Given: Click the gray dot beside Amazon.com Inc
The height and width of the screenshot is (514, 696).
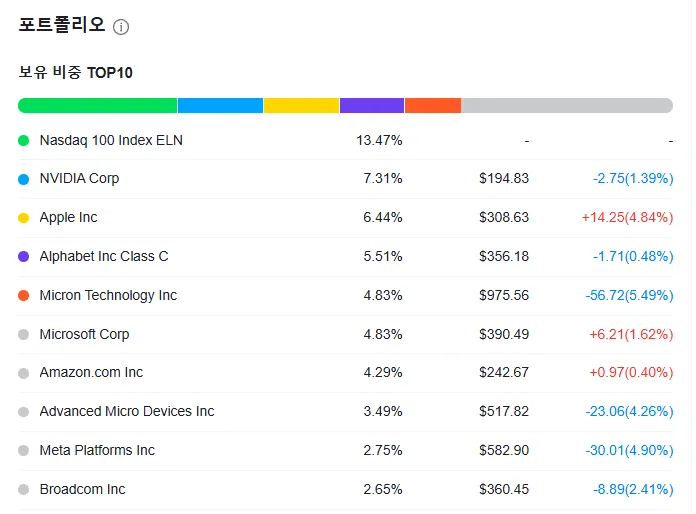Looking at the screenshot, I should [x=24, y=373].
